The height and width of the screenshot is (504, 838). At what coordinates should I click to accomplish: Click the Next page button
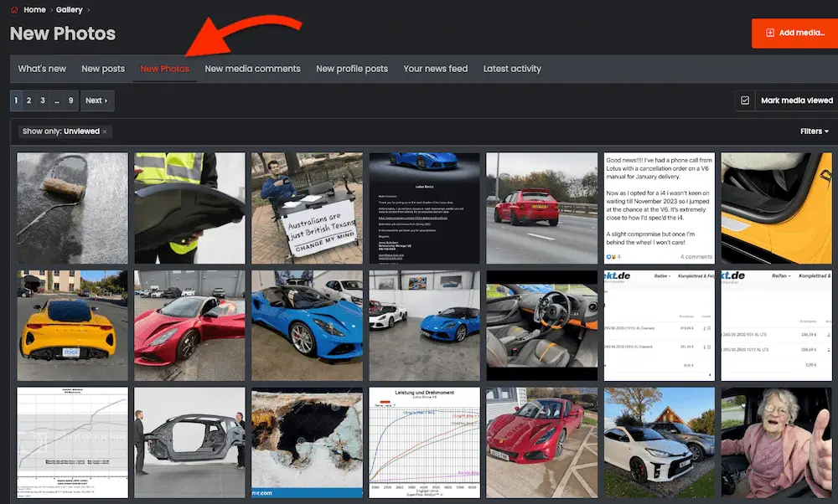(x=97, y=100)
